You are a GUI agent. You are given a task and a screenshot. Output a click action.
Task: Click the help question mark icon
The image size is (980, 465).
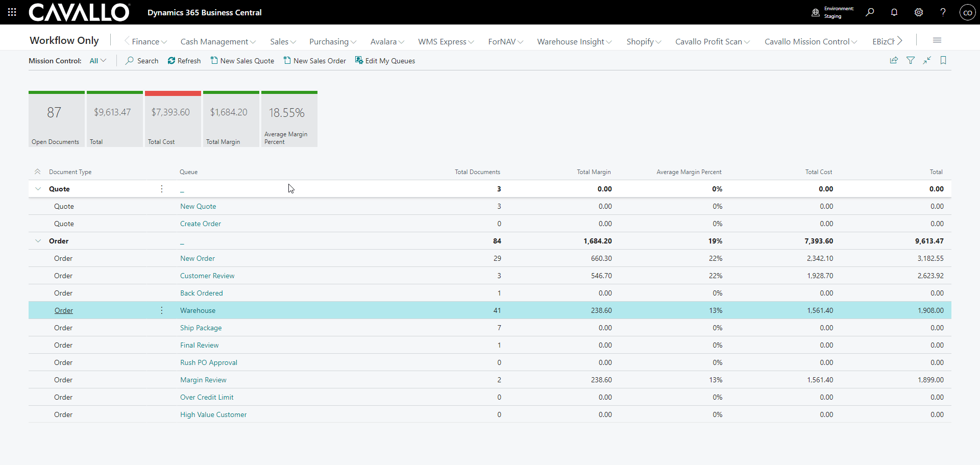943,12
